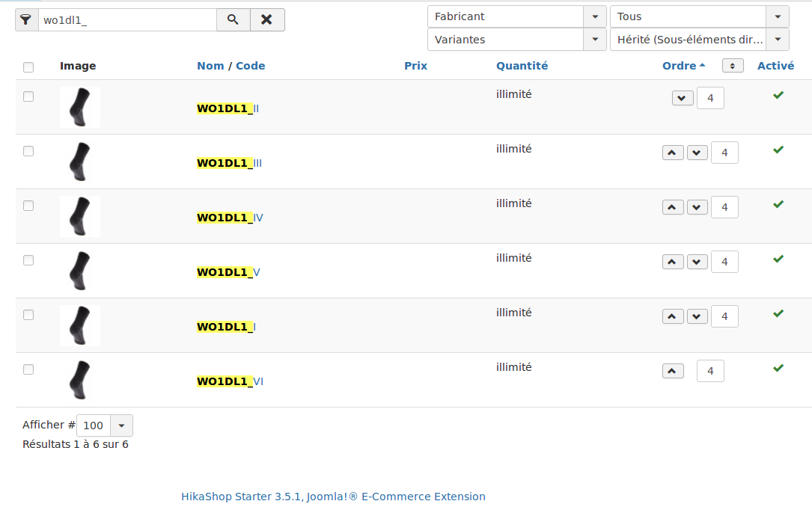Sort the list by Quantité column

click(522, 66)
